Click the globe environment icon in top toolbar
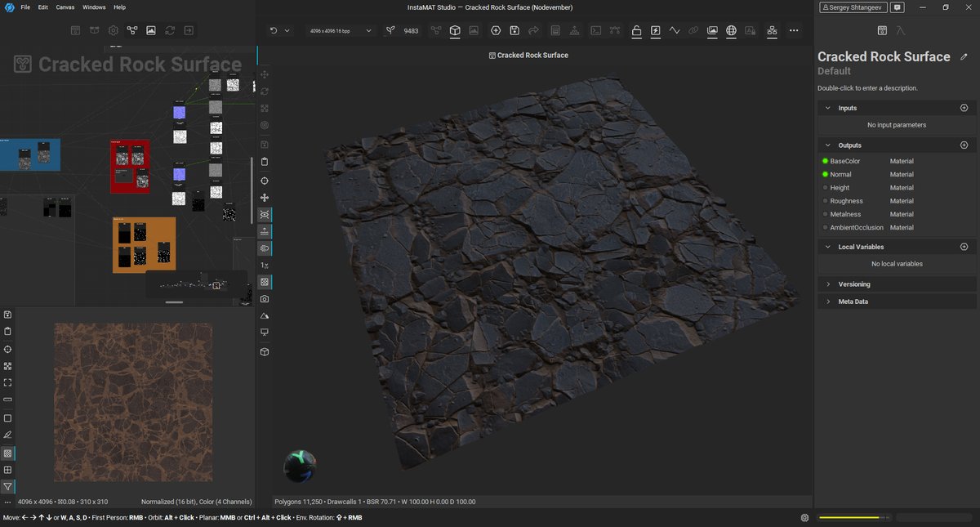This screenshot has width=980, height=527. 731,31
